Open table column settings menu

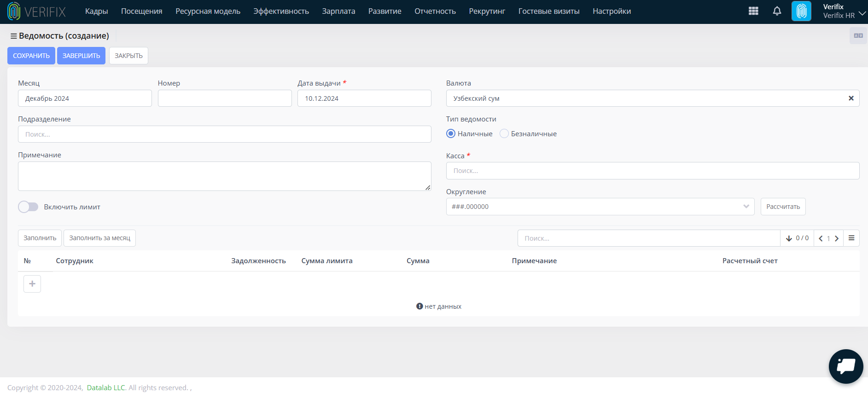tap(851, 238)
